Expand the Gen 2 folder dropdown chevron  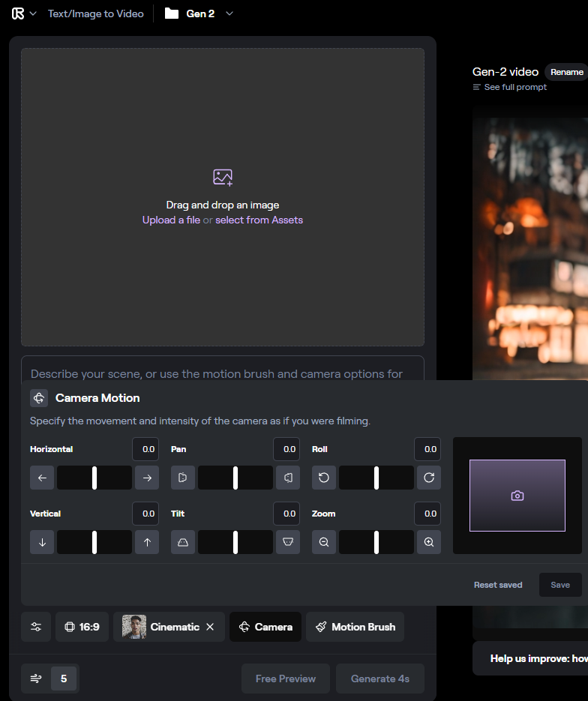tap(229, 13)
